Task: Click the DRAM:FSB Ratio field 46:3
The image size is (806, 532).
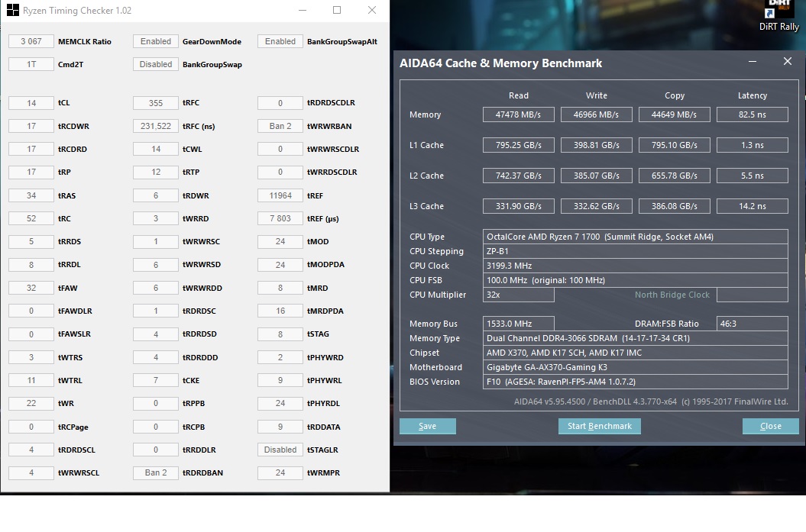Action: [x=753, y=324]
